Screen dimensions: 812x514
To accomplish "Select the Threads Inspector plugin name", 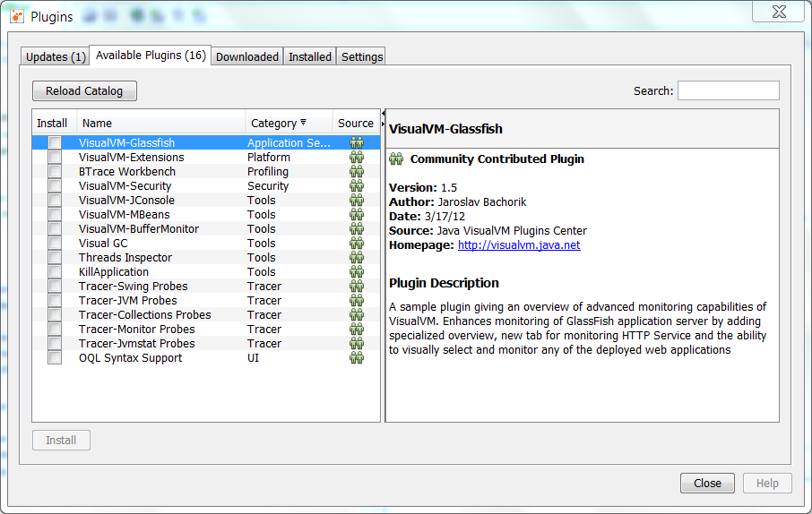I will (125, 257).
